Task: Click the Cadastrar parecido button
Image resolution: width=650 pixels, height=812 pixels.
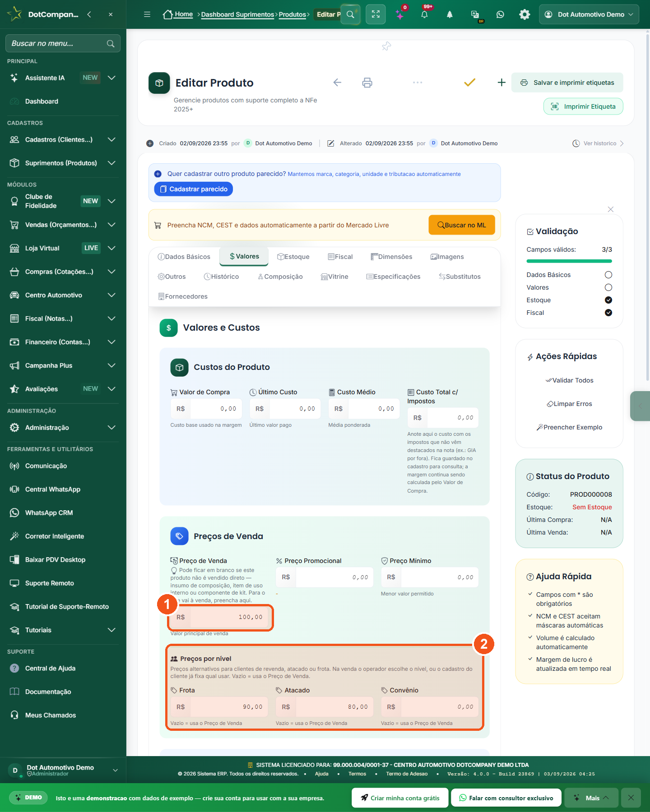Action: (194, 189)
